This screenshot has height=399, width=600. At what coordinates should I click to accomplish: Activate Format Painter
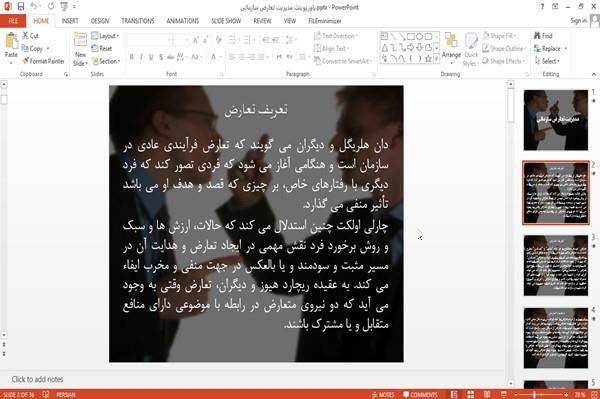[43, 61]
